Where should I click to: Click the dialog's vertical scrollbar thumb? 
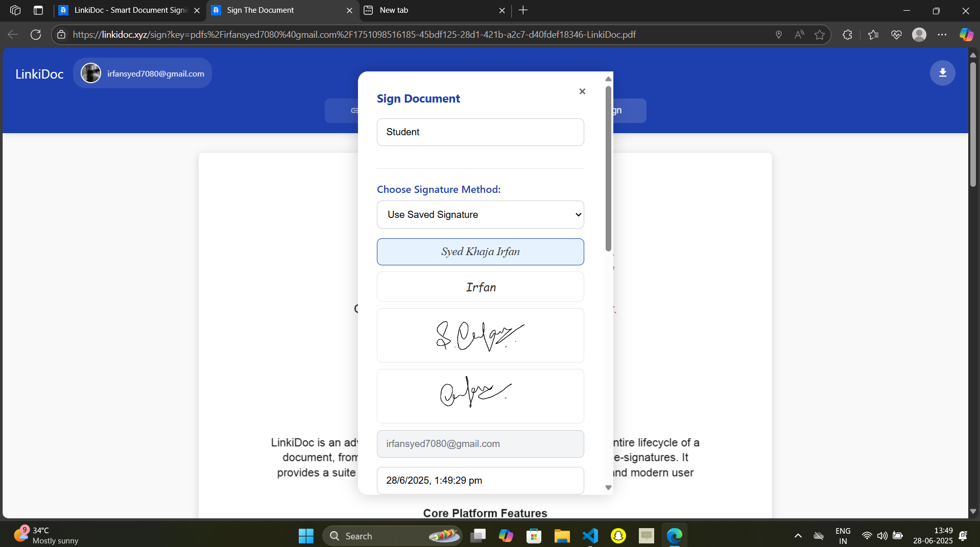coord(608,168)
